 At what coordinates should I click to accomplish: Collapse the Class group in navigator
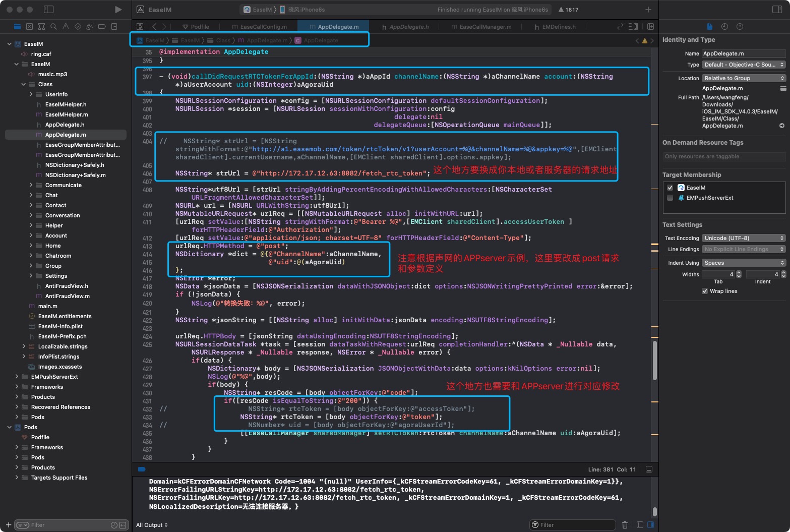click(x=24, y=84)
